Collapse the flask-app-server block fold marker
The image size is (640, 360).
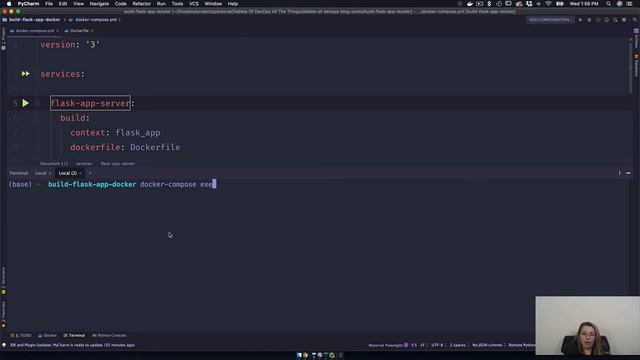coord(37,103)
